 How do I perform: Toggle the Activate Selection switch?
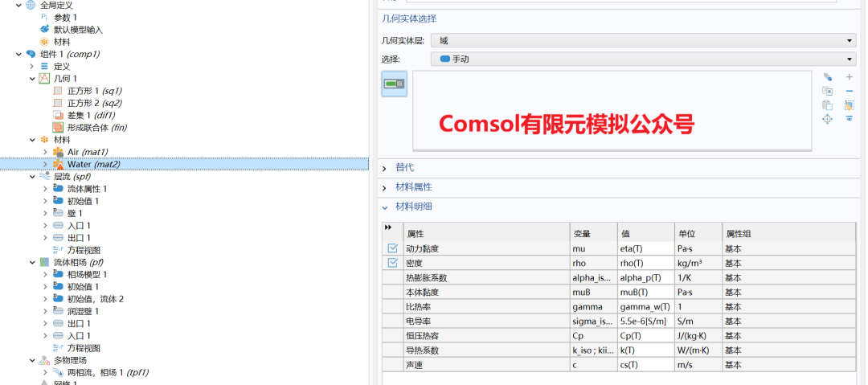[x=395, y=84]
